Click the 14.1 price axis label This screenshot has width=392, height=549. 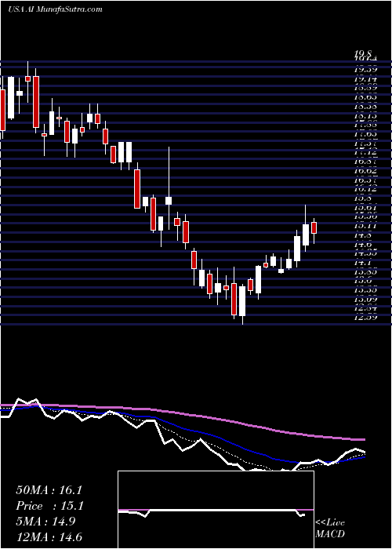(364, 262)
